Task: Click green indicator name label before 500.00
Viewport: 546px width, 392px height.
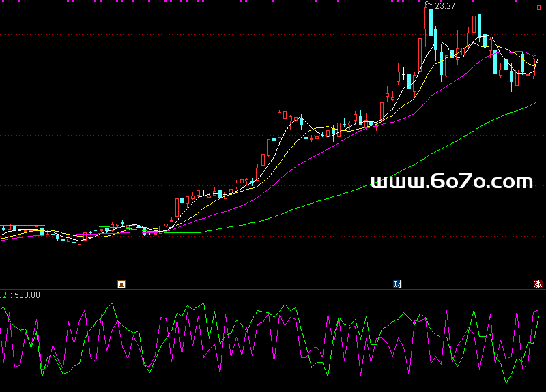Action: (3, 295)
